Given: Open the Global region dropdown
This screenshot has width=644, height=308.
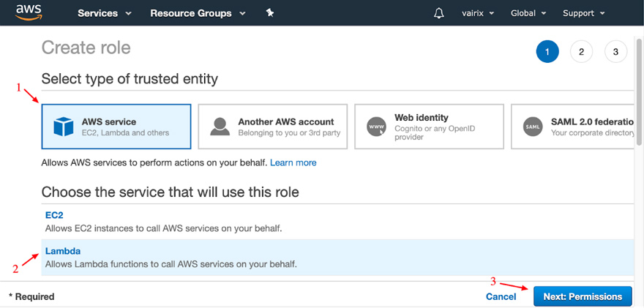Looking at the screenshot, I should click(528, 13).
